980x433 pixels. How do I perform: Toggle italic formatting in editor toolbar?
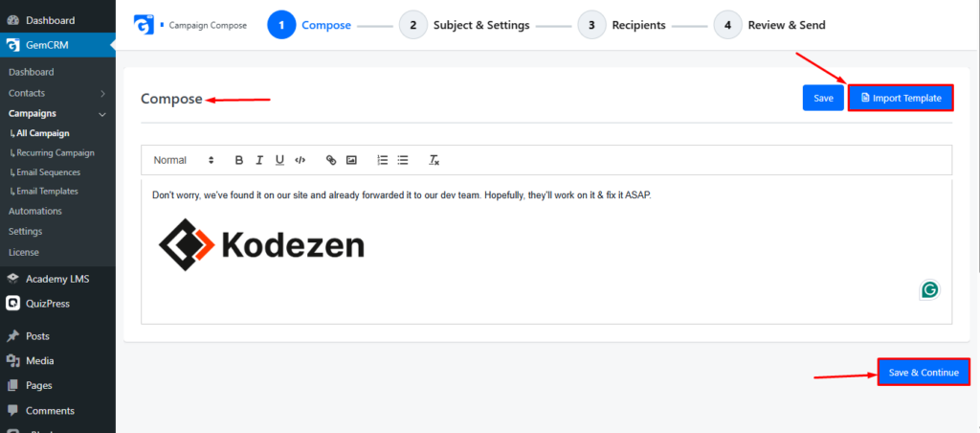pos(259,160)
